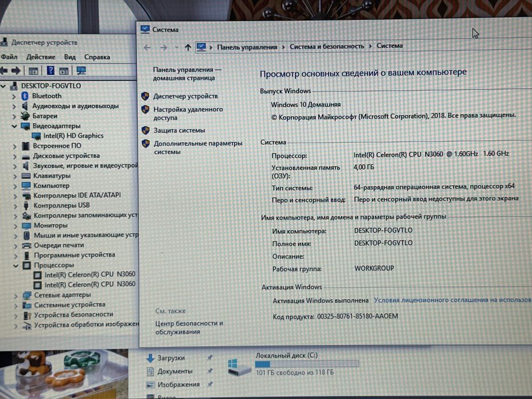Open Защита системы link
This screenshot has width=532, height=399.
[179, 131]
